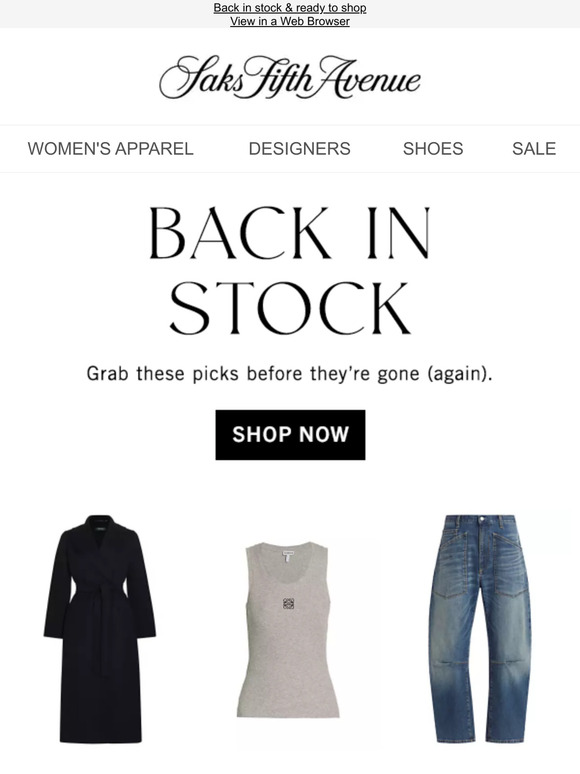Click the Saks Fifth Avenue logo

tap(290, 77)
